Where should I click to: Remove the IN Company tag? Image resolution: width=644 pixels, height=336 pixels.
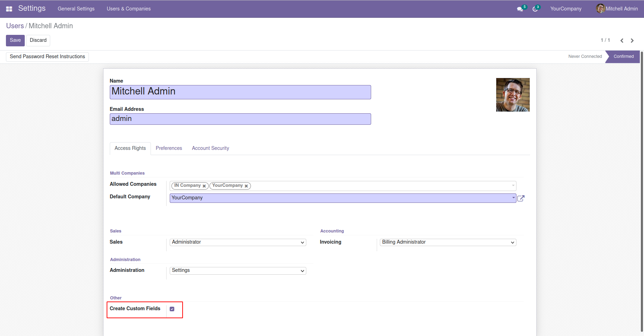point(204,186)
